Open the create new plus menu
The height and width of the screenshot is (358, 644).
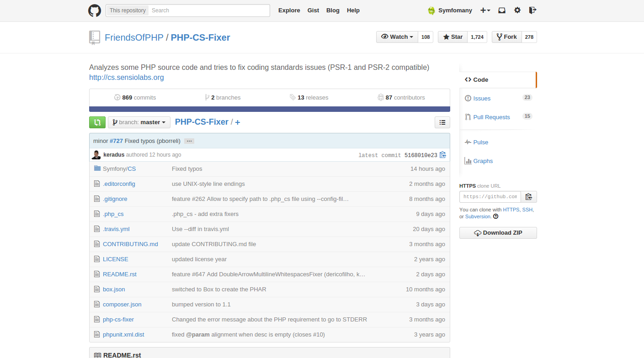485,11
